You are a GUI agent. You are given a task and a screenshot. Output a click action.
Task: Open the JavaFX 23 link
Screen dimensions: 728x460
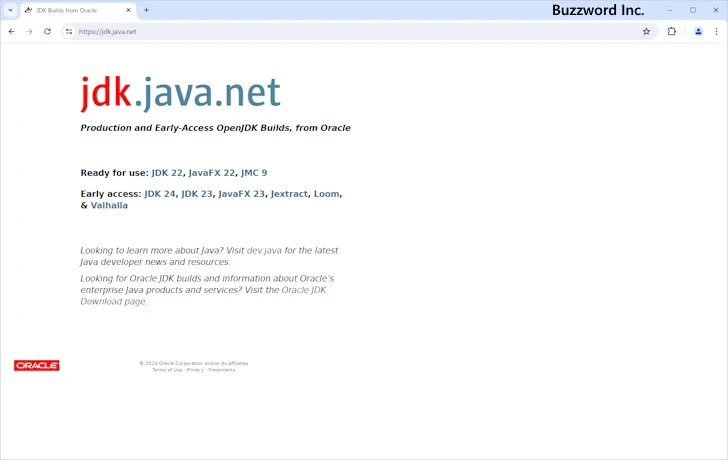click(x=241, y=194)
